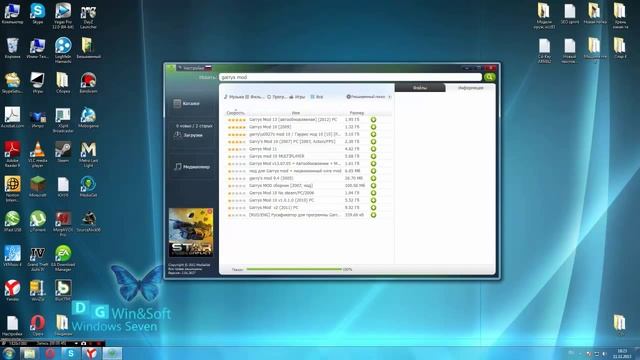640x360 pixels.
Task: Click the green search button in MediaGet
Action: tap(489, 77)
